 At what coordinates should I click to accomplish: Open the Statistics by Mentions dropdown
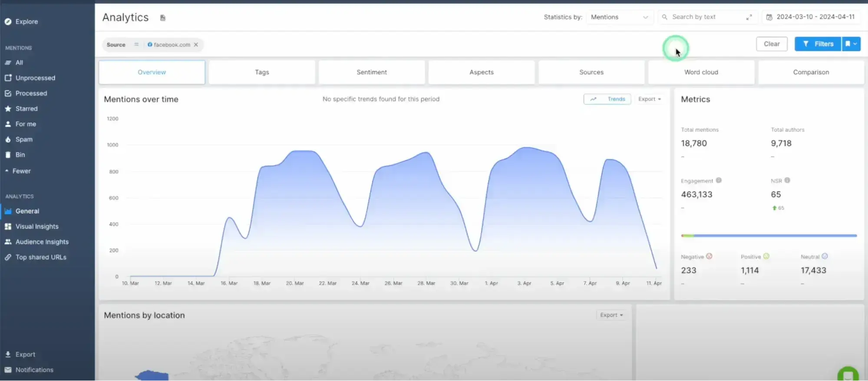pos(619,17)
